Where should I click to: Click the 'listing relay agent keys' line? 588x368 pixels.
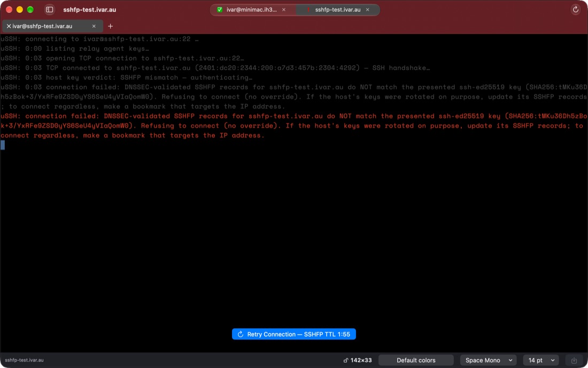click(x=75, y=49)
